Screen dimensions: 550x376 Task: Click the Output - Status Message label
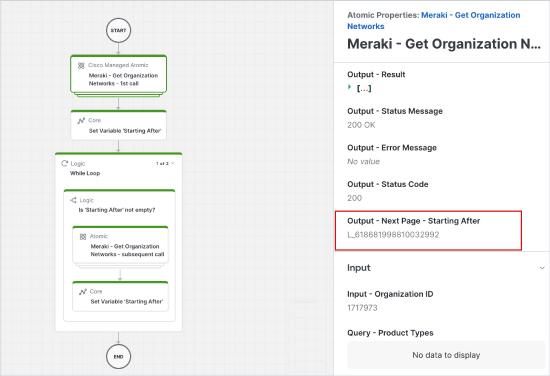click(x=395, y=111)
